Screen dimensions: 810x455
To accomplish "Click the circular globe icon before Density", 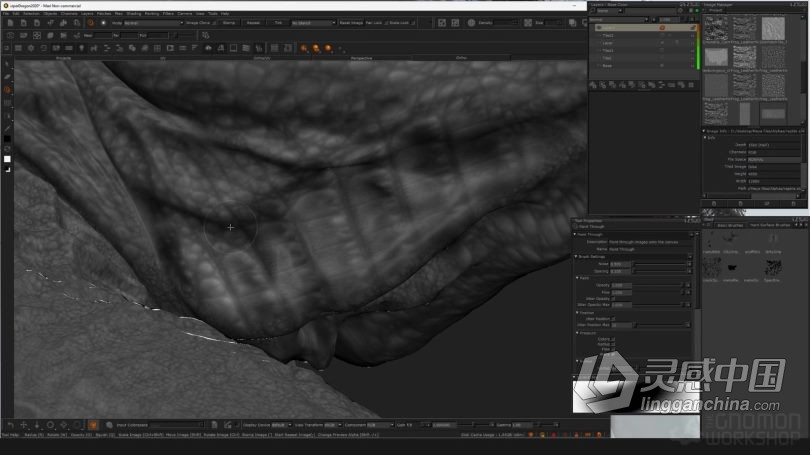I will coord(471,23).
